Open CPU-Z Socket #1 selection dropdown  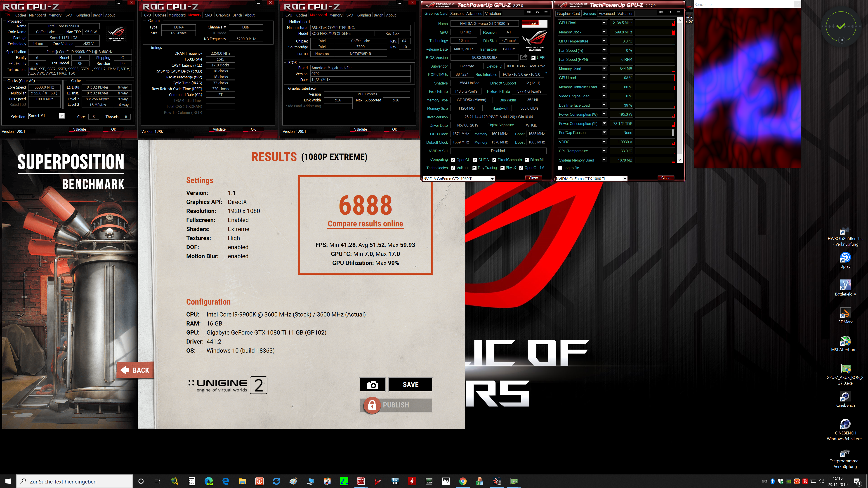62,116
